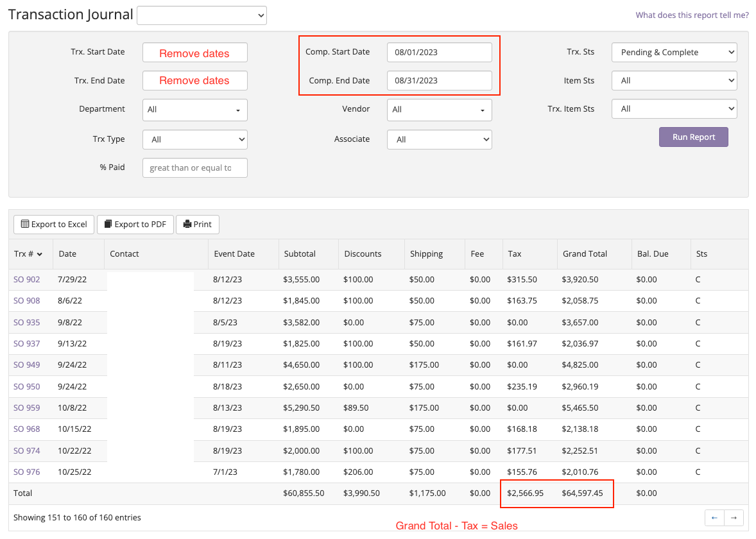Viewport: 756px width, 539px height.
Task: Run the report
Action: [693, 137]
